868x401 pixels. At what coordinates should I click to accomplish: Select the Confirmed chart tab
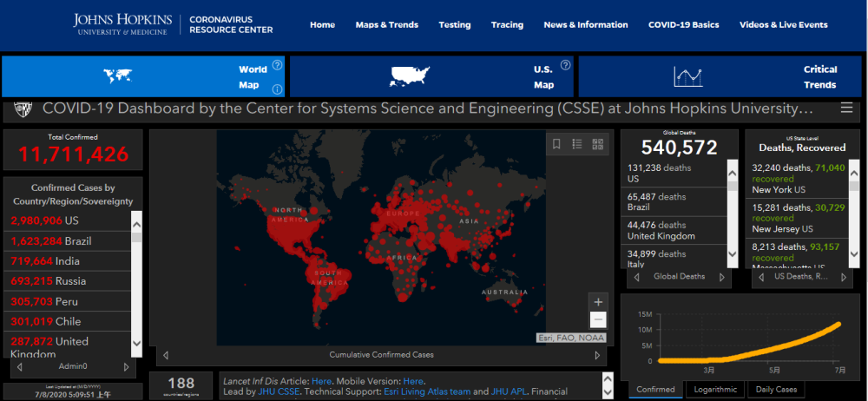(655, 390)
